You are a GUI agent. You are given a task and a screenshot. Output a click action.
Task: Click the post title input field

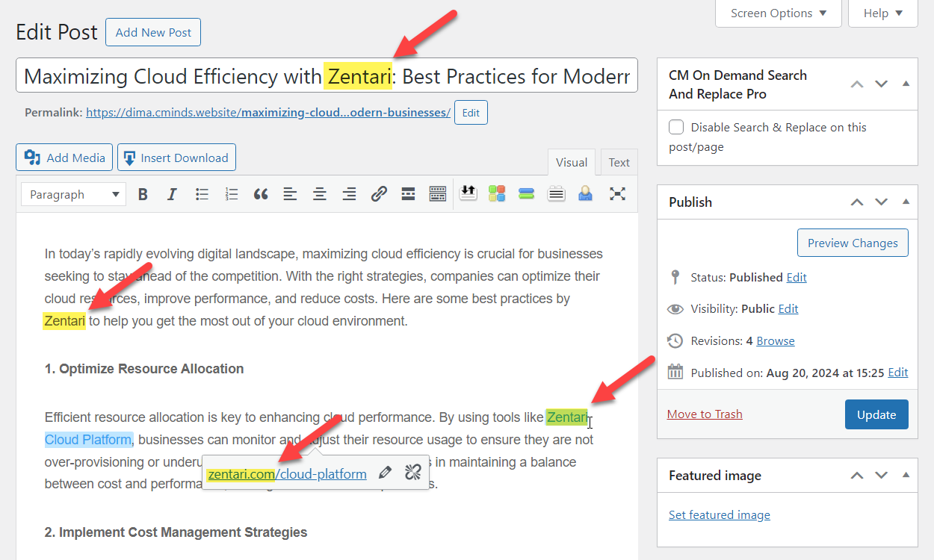click(327, 75)
